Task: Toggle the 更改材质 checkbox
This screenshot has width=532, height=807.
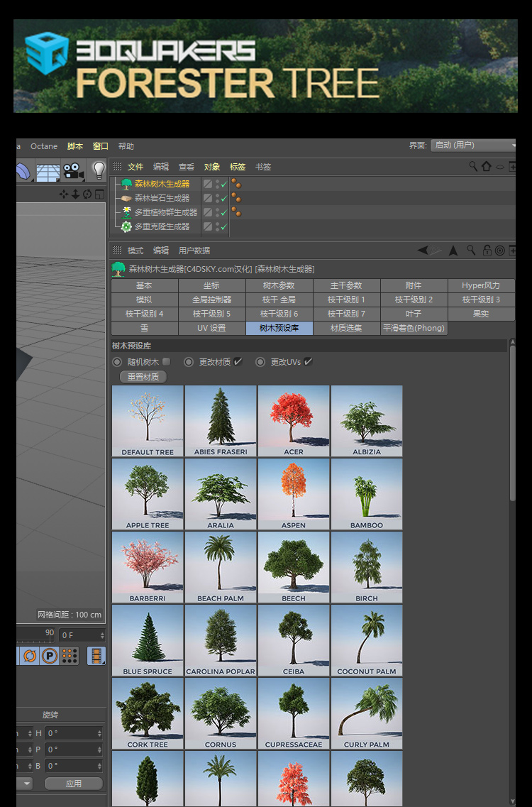Action: click(x=238, y=362)
